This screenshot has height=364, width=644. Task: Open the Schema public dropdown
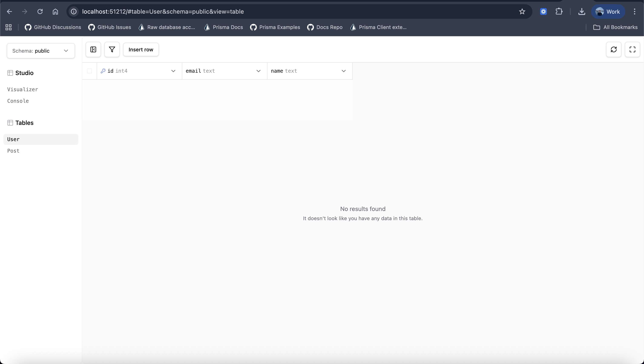41,51
